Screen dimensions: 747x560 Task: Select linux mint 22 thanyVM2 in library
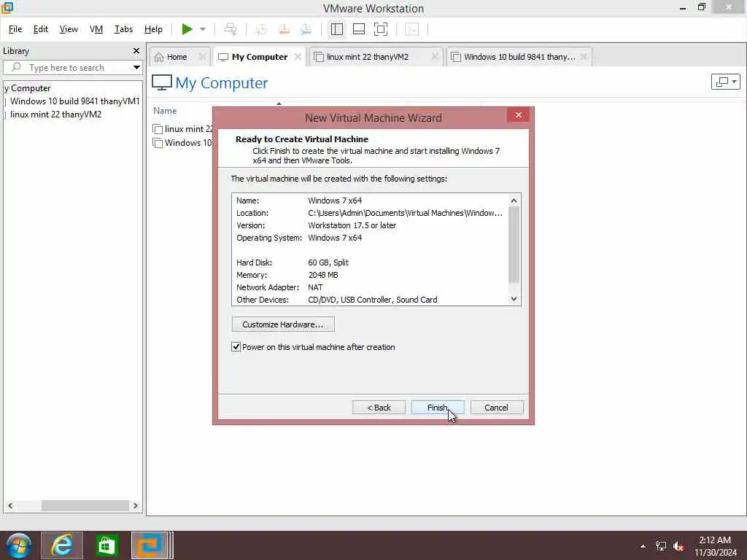pyautogui.click(x=55, y=114)
